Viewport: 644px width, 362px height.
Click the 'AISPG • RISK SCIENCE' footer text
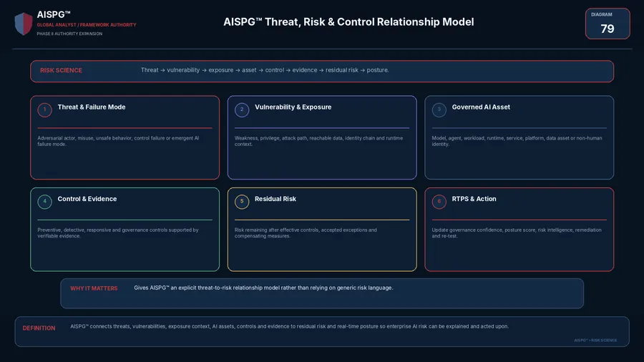click(595, 341)
